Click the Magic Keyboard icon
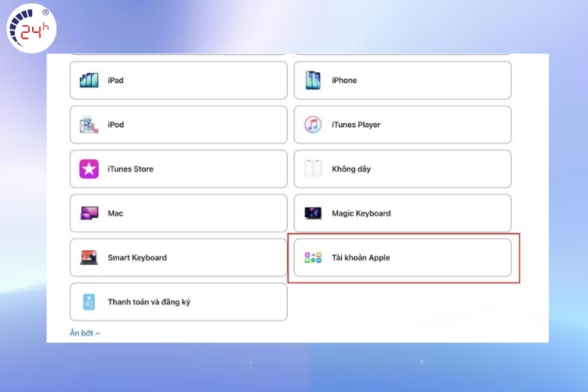Viewport: 588px width, 392px height. click(x=313, y=213)
